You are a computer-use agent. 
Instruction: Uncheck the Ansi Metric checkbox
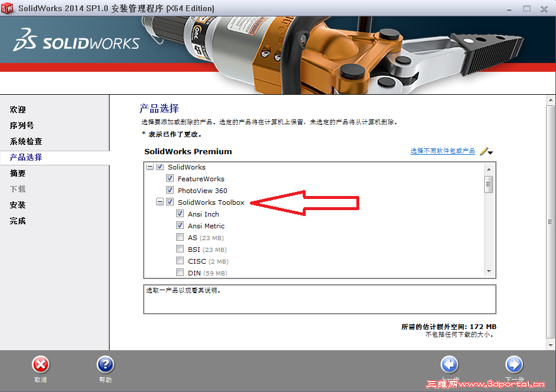click(180, 225)
